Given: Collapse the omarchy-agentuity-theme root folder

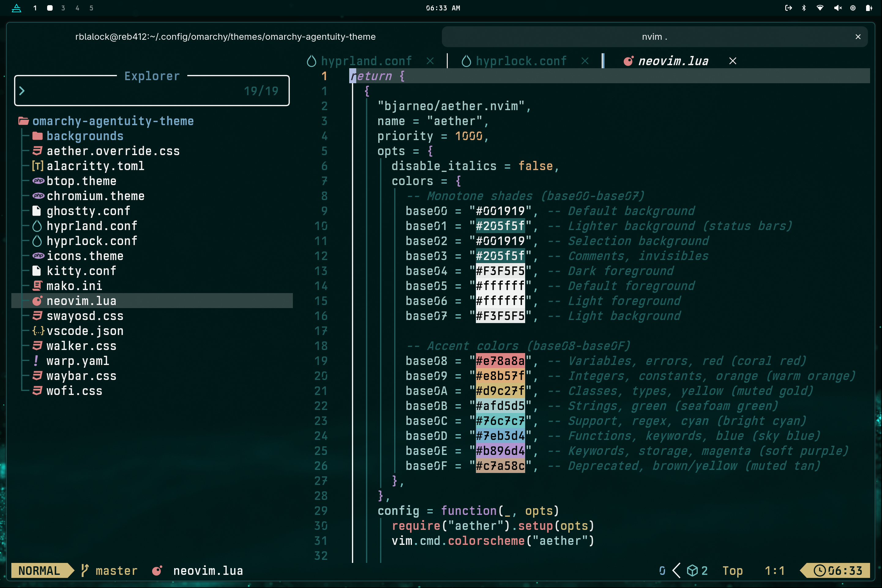Looking at the screenshot, I should [113, 121].
